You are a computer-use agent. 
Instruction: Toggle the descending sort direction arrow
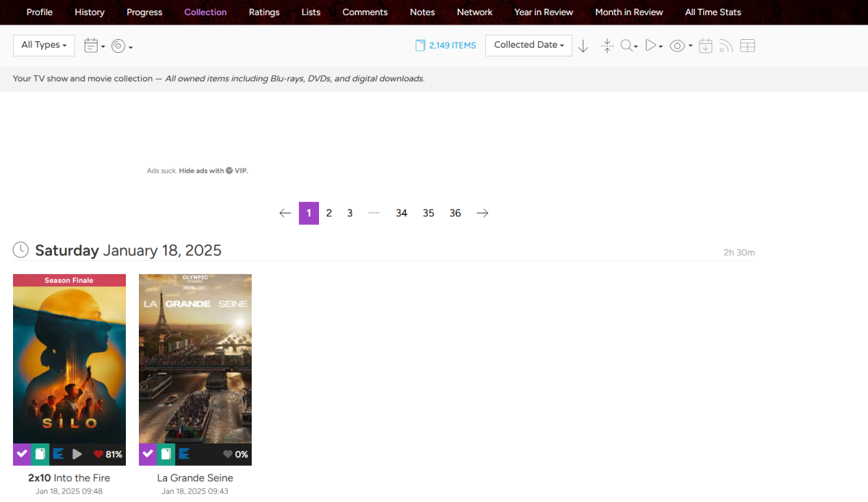point(583,46)
